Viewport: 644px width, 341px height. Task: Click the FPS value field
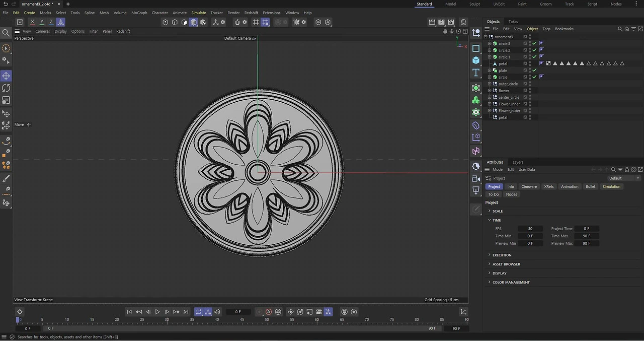[x=530, y=229]
